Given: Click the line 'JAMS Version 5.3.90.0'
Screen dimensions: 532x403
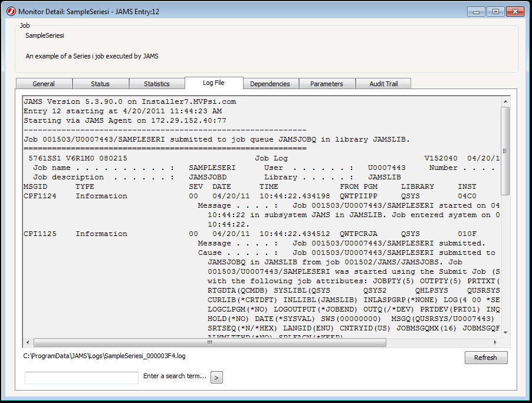Looking at the screenshot, I should click(130, 101).
